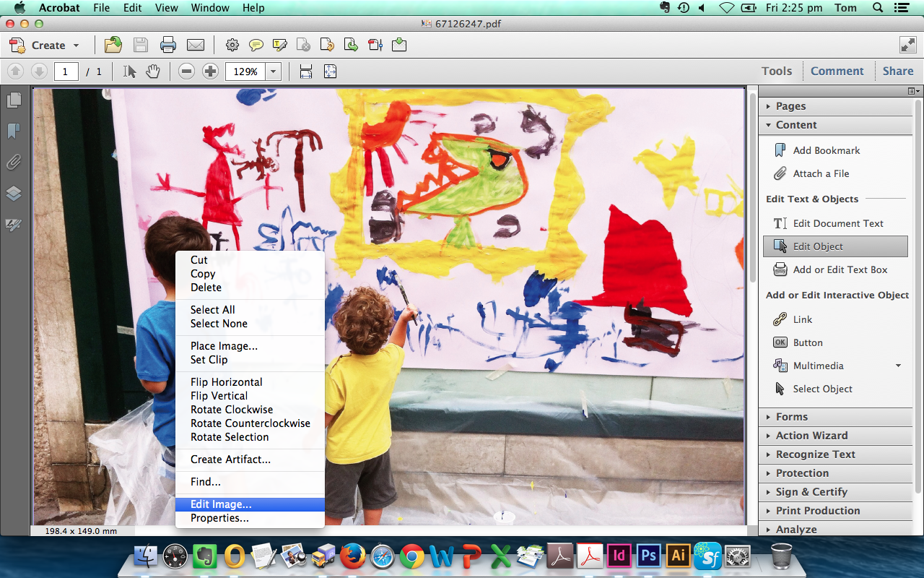Activate the Hand pan tool
Image resolution: width=924 pixels, height=578 pixels.
152,72
